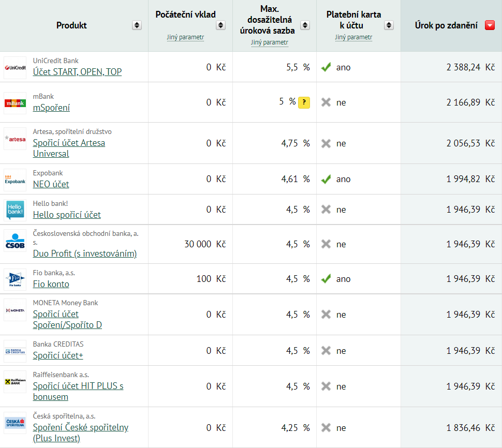Click the mBank logo
The image size is (502, 448).
click(15, 103)
